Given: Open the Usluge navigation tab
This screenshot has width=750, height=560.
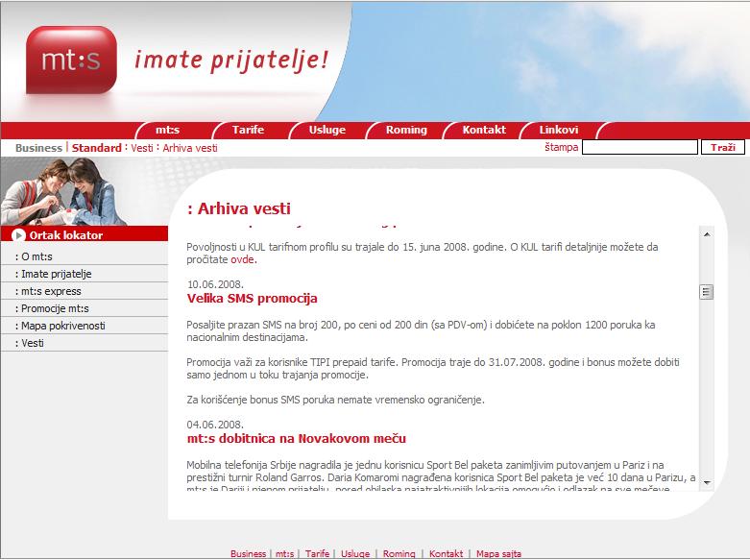Looking at the screenshot, I should (x=327, y=130).
